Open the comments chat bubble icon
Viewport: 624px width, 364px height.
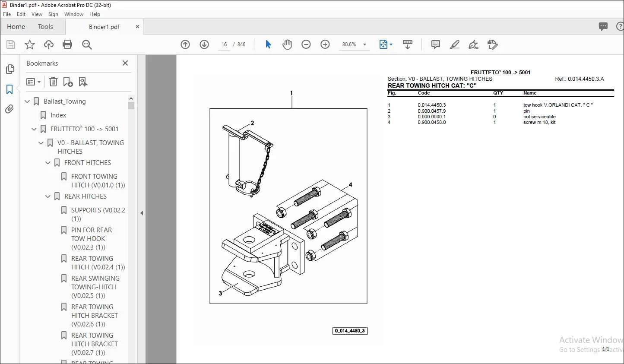[603, 27]
